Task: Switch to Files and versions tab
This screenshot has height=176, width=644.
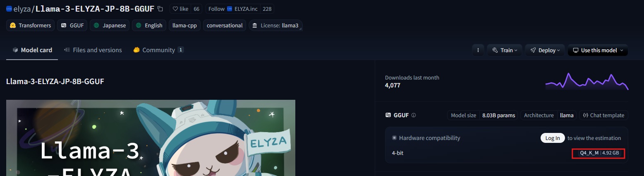Action: click(93, 50)
